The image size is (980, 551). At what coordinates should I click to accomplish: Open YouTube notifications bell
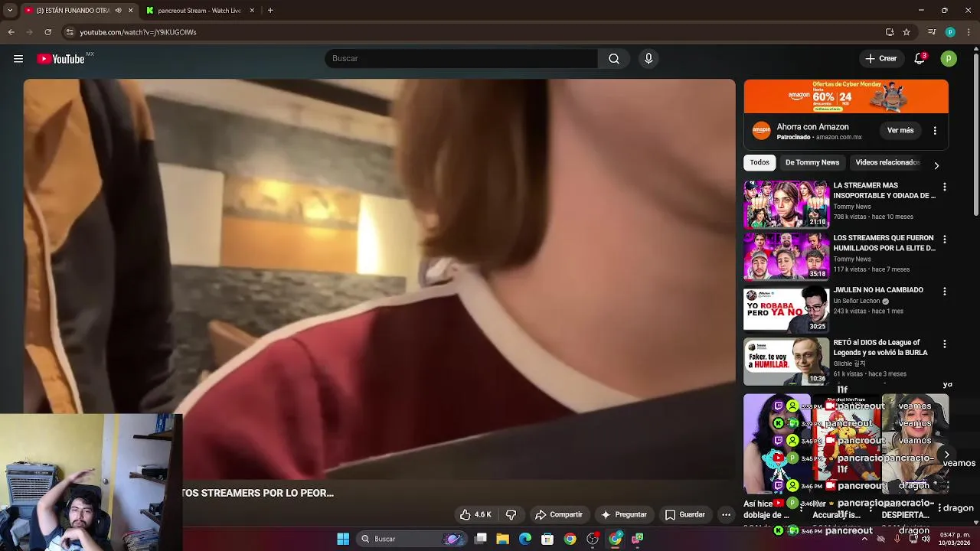coord(920,59)
